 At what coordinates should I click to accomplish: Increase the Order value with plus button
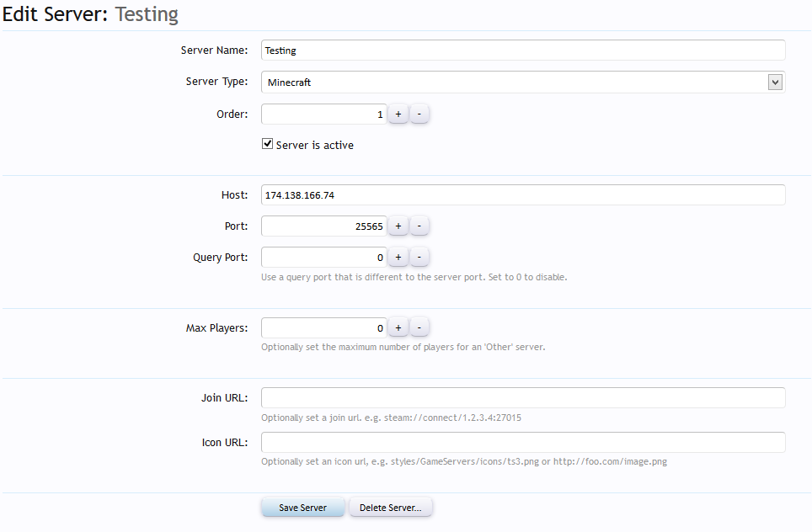[x=398, y=114]
